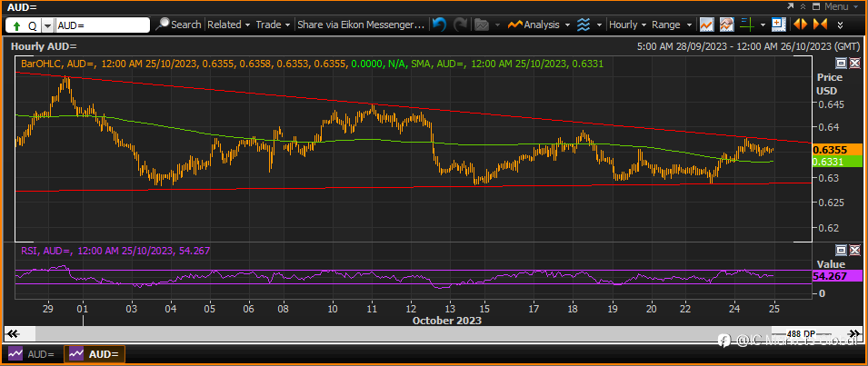The image size is (868, 366).
Task: Expand the Hourly interval dropdown
Action: tap(628, 25)
